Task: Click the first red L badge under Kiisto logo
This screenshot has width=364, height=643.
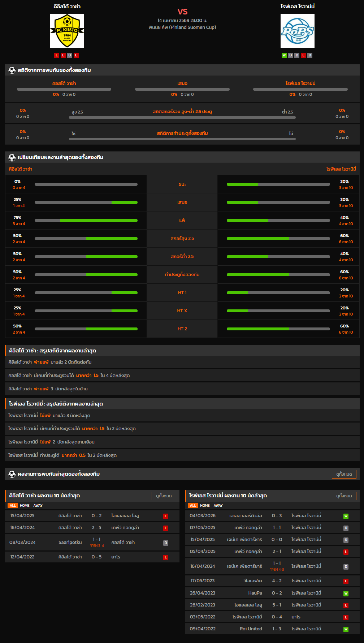Action: pos(57,55)
